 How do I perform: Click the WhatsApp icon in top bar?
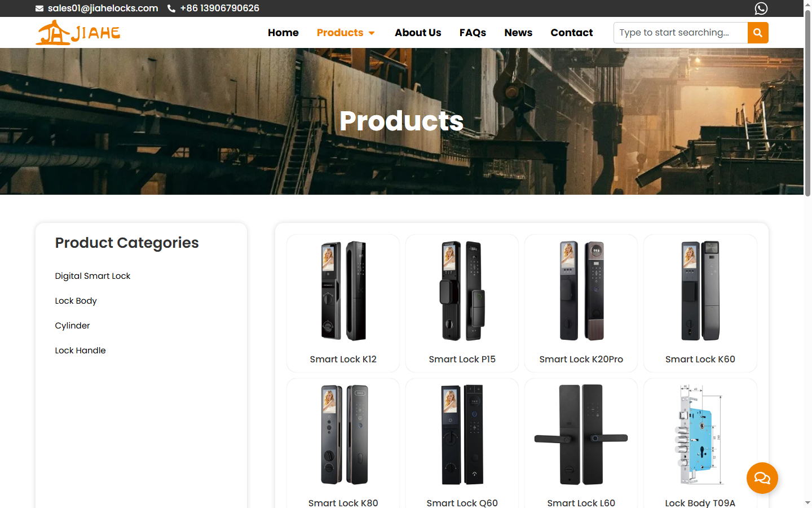(761, 8)
